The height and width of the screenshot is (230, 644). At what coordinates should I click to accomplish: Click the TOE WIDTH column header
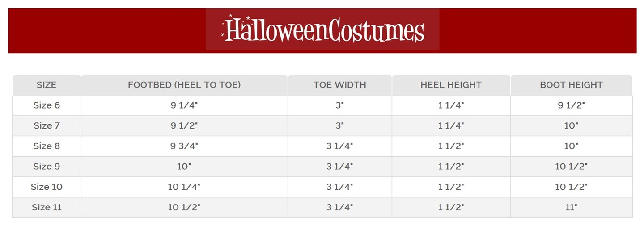(340, 85)
